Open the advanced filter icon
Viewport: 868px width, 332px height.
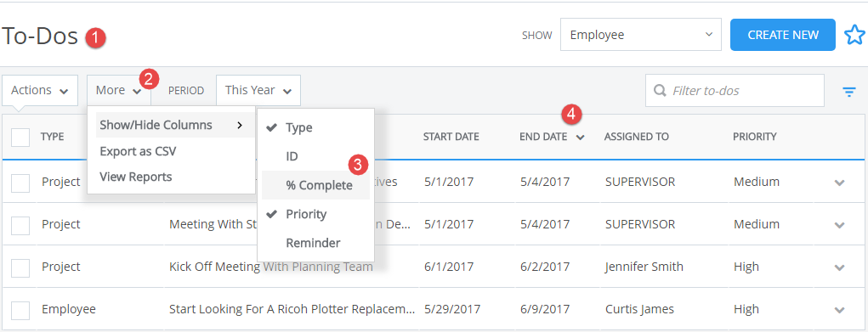pyautogui.click(x=848, y=92)
